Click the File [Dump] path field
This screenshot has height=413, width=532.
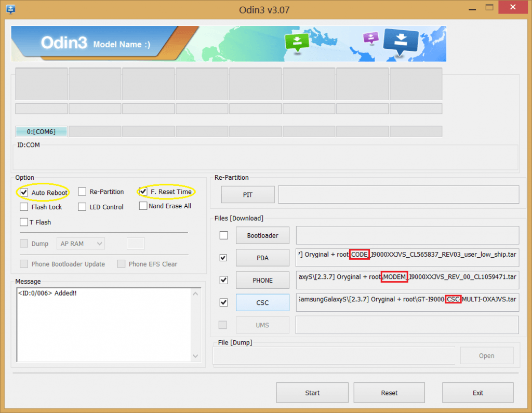click(334, 355)
